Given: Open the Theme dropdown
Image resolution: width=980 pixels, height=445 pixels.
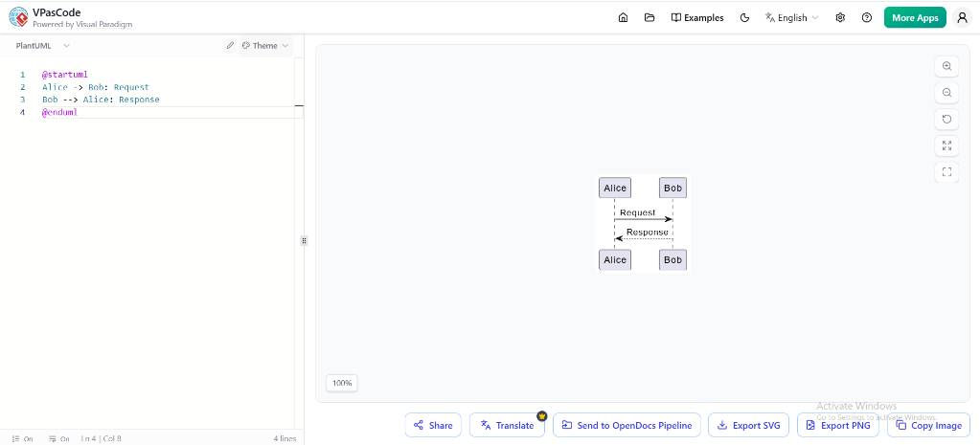Looking at the screenshot, I should [265, 46].
